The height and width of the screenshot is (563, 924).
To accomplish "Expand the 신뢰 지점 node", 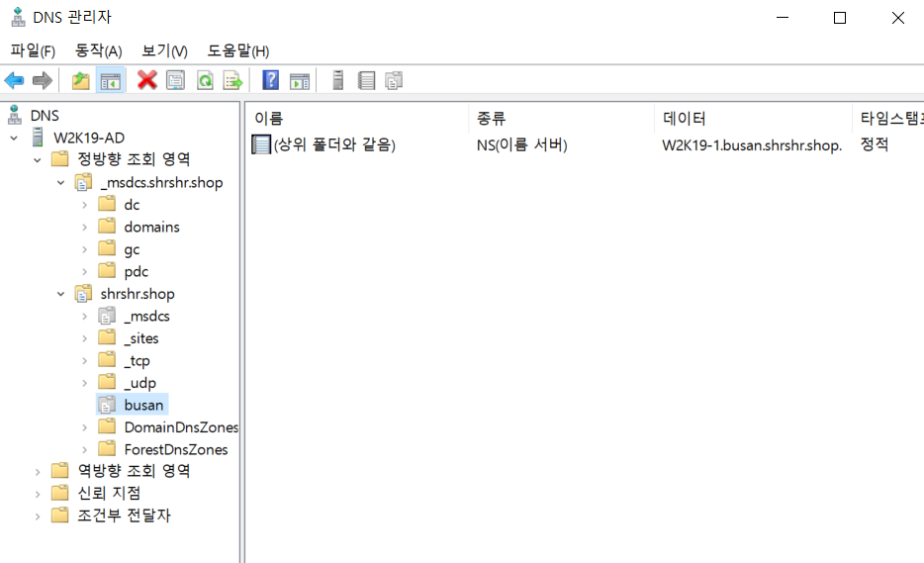I will [x=38, y=494].
